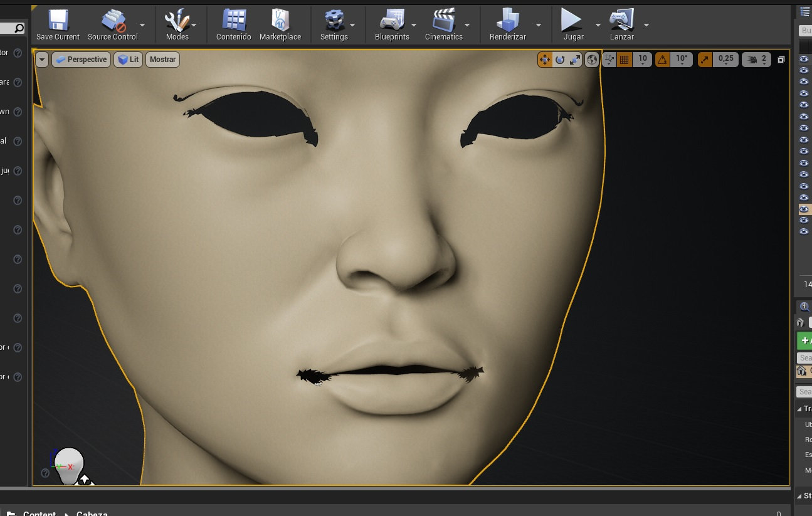Select the Cabeza folder breadcrumb
Viewport: 812px width, 516px height.
92,512
